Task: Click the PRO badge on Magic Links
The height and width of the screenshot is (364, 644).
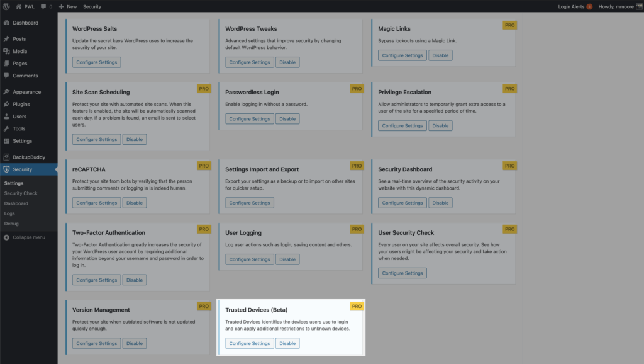Action: (509, 25)
